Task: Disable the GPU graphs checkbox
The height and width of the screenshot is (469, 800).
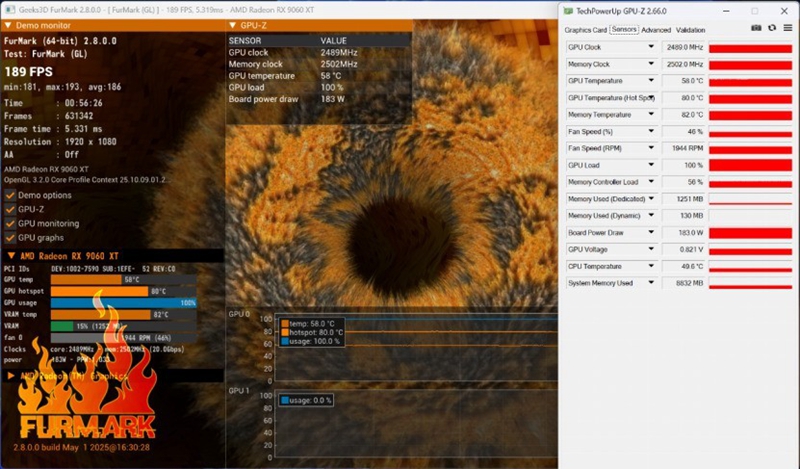Action: point(10,238)
